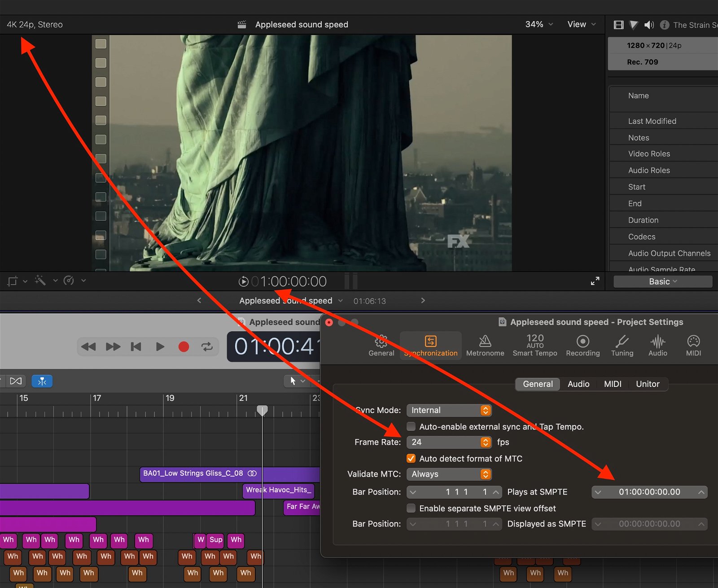718x588 pixels.
Task: Open the color inspector triangle icon
Action: (634, 25)
